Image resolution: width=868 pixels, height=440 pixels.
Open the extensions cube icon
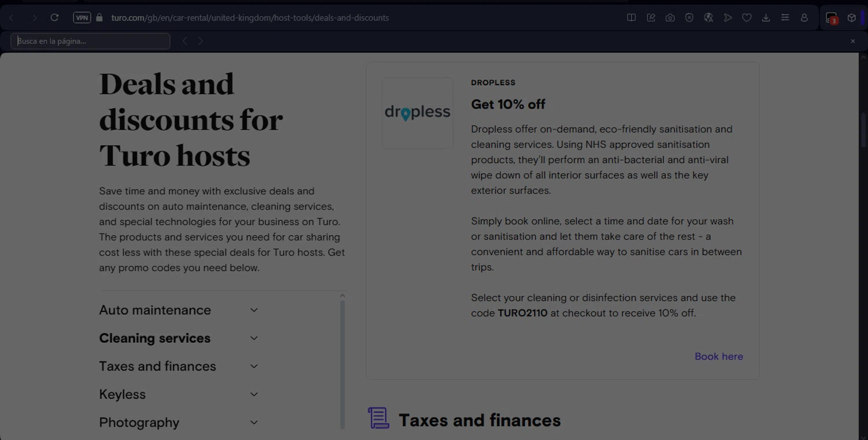852,18
